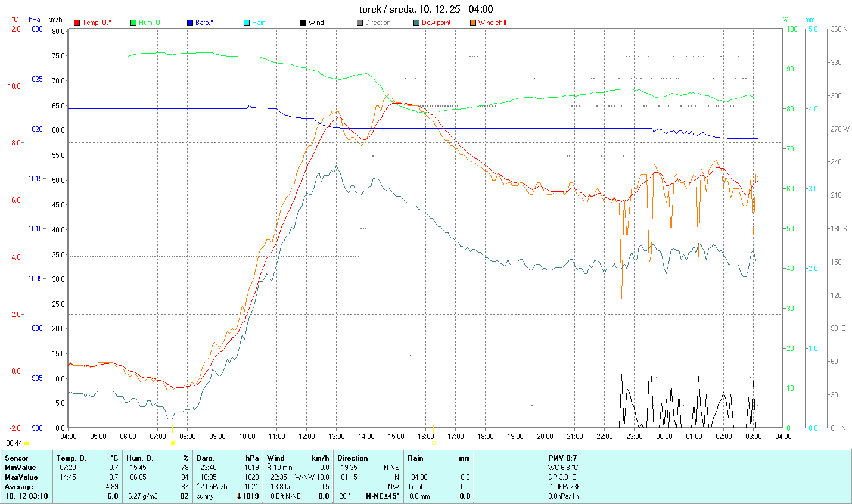Click the red Temp. O. legend swatch
This screenshot has height=504, width=852.
coord(77,23)
